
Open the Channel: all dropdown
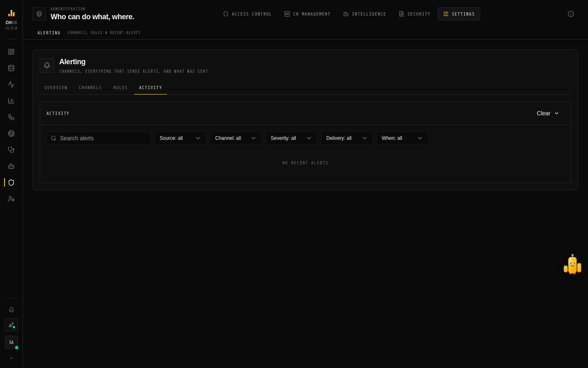[236, 138]
